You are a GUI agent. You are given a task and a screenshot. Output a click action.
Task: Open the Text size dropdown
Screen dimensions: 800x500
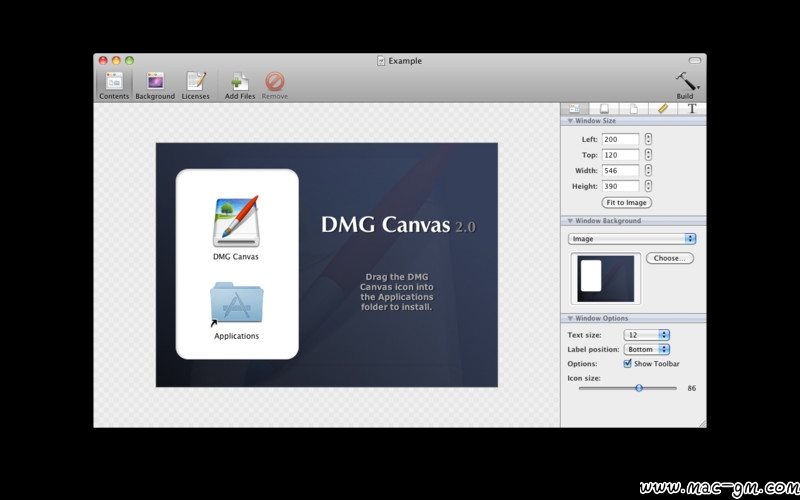pos(646,335)
